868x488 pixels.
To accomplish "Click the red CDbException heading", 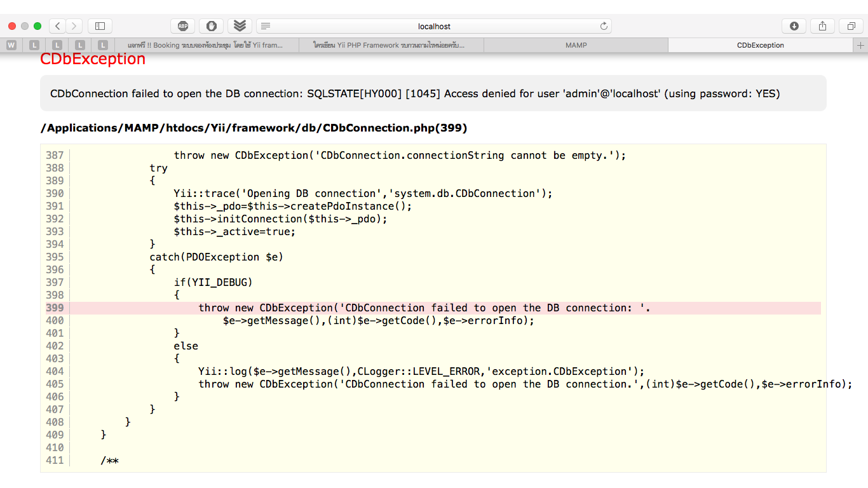I will [x=93, y=59].
